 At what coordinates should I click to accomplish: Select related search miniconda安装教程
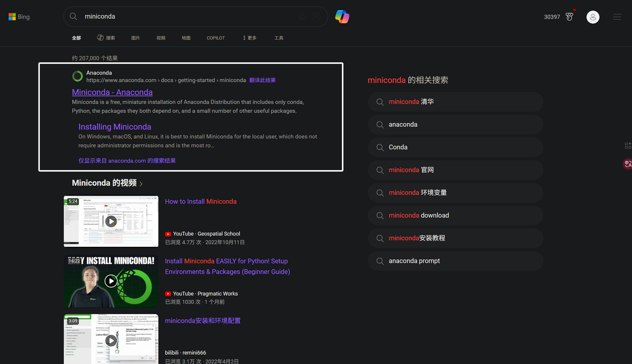(455, 239)
